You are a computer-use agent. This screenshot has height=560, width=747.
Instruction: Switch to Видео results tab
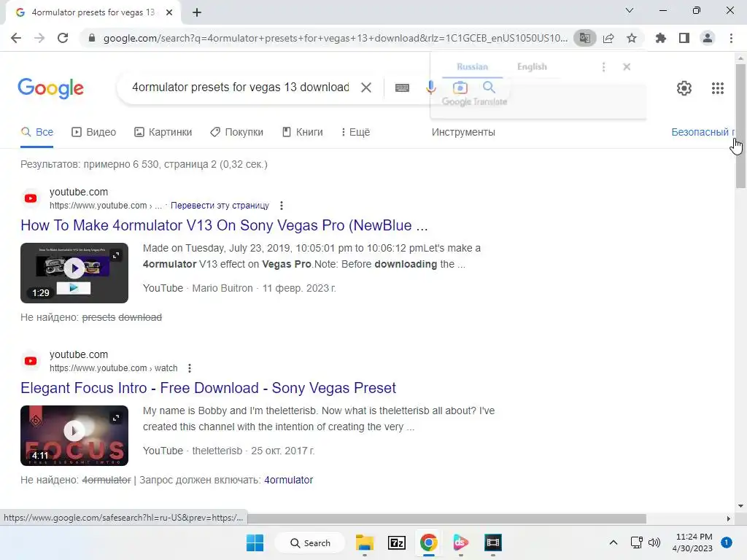pyautogui.click(x=94, y=133)
